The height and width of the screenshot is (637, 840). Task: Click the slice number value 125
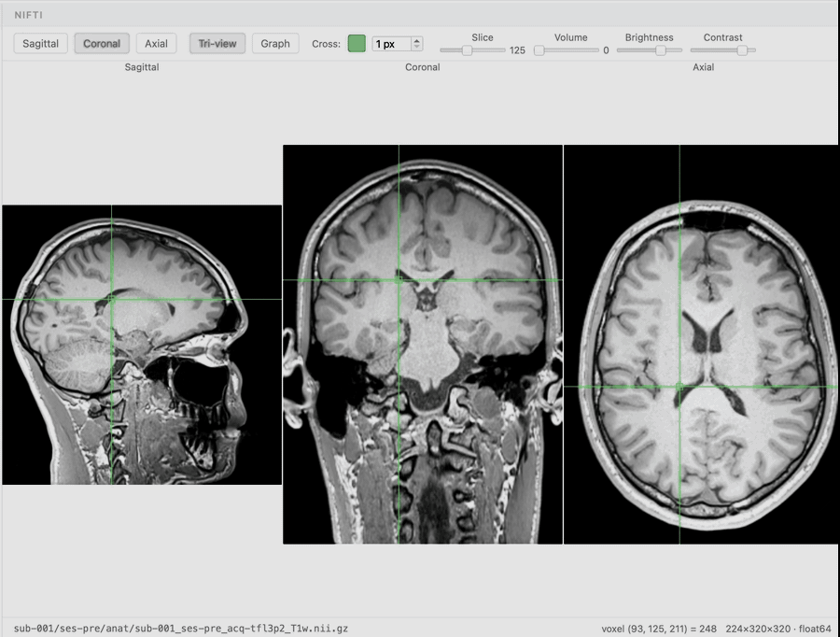[517, 50]
